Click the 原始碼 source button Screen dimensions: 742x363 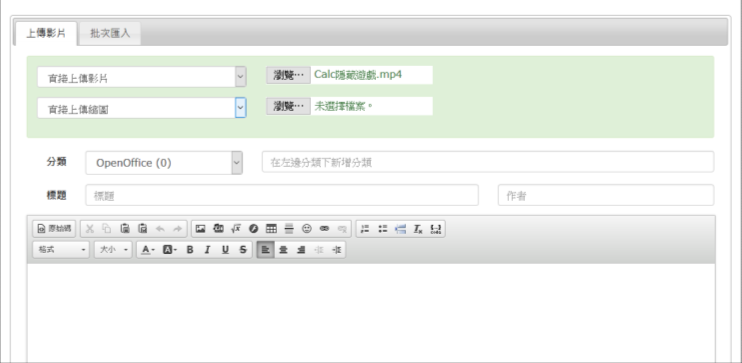click(x=54, y=229)
